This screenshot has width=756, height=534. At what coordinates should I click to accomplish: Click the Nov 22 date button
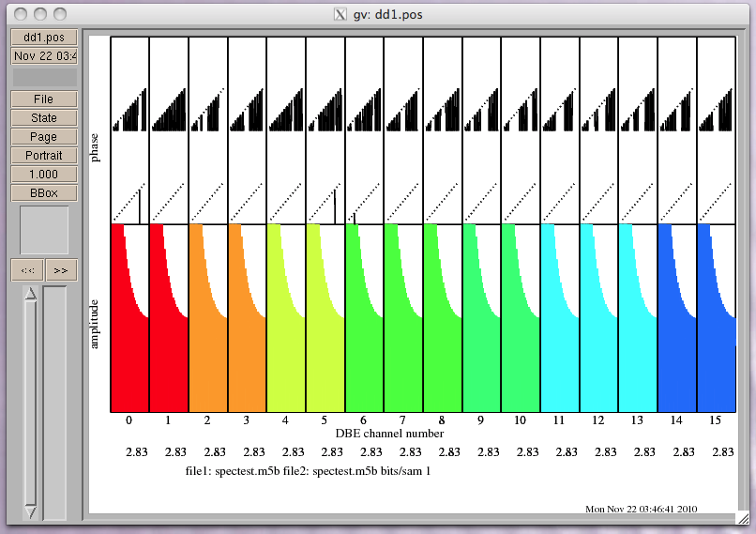coord(44,56)
